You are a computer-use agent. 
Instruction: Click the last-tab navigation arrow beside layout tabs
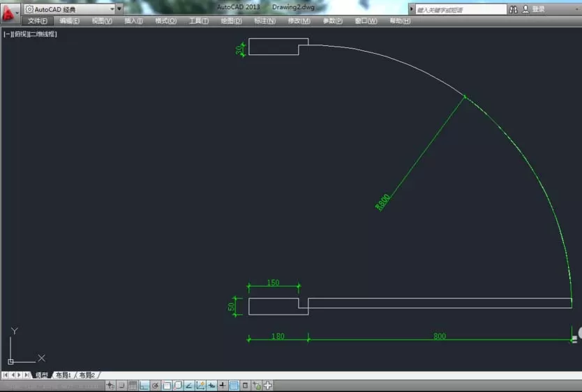pos(27,375)
